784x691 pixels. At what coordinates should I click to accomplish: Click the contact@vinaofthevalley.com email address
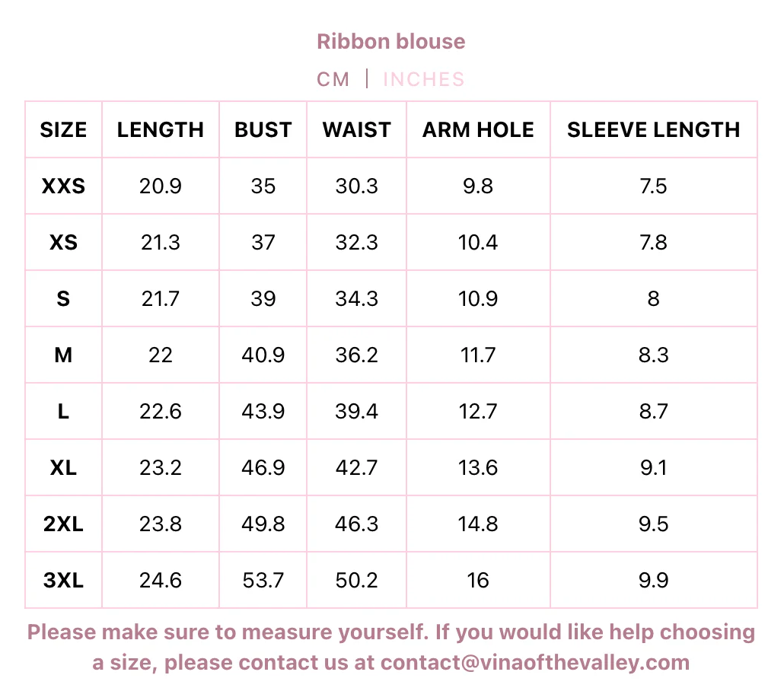pyautogui.click(x=535, y=662)
